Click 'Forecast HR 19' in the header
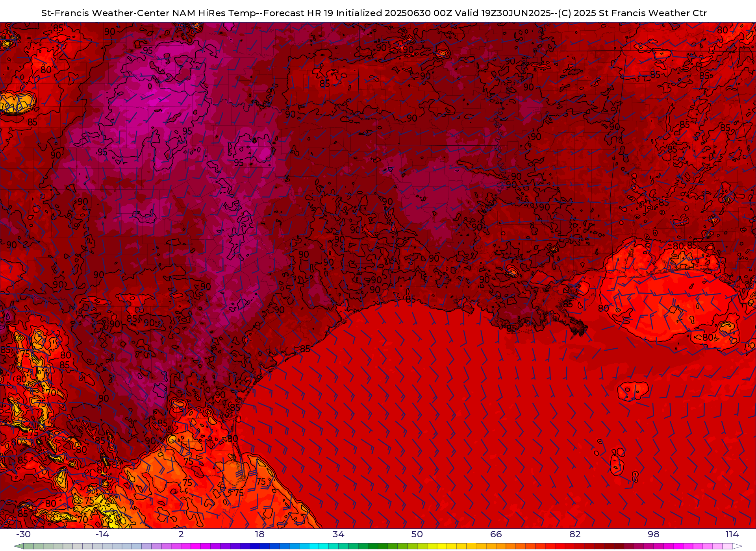756x551 pixels. (x=298, y=13)
